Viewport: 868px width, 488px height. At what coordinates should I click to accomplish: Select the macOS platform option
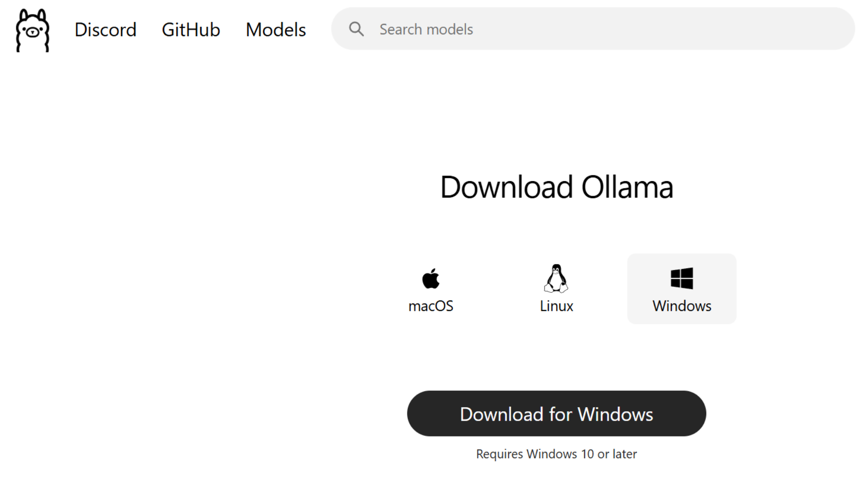(x=431, y=289)
